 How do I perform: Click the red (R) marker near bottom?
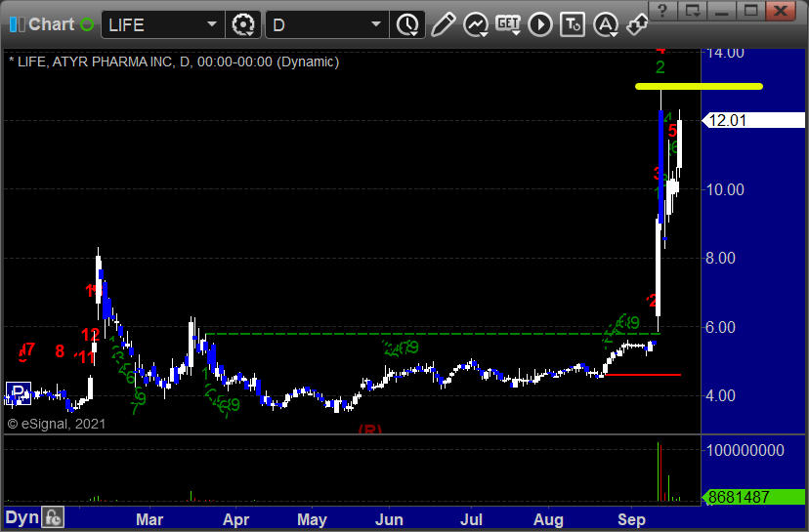tap(370, 429)
